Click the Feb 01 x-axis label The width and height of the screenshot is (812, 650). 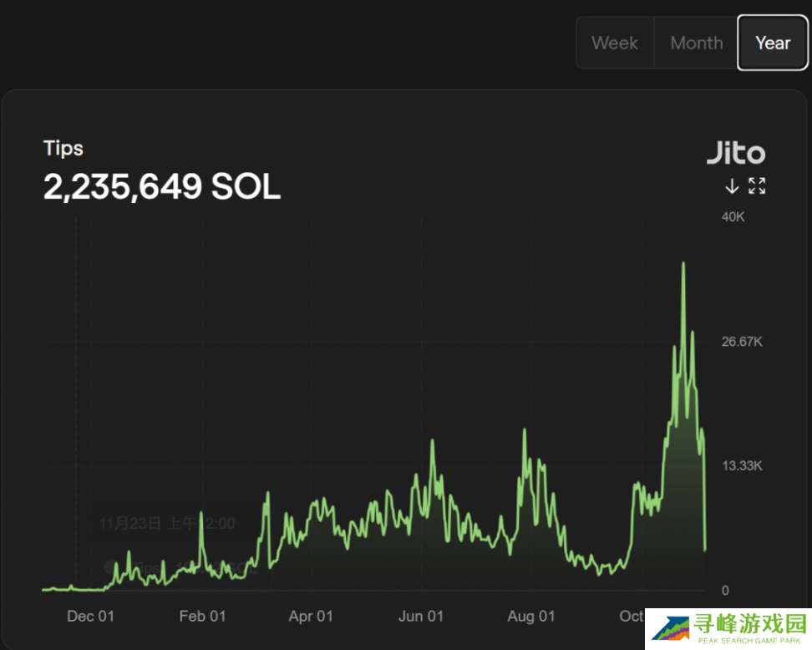(202, 617)
